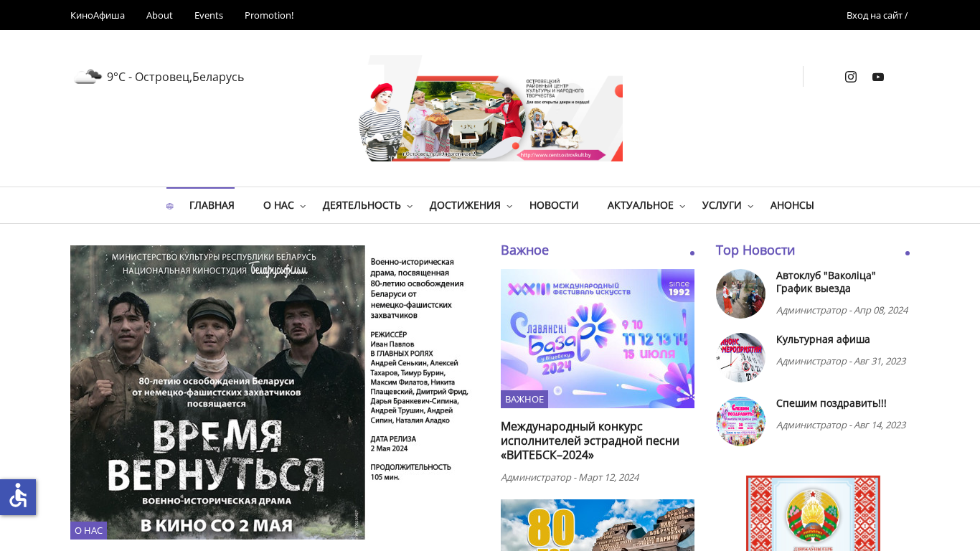The width and height of the screenshot is (980, 551).
Task: Click the Top Новости section heading
Action: [755, 250]
